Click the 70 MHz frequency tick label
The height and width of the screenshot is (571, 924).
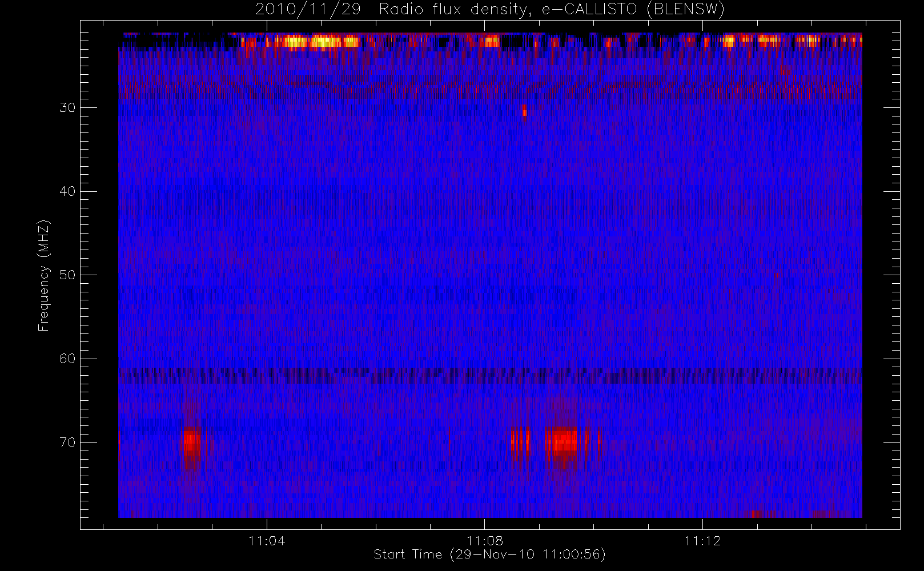(x=67, y=442)
